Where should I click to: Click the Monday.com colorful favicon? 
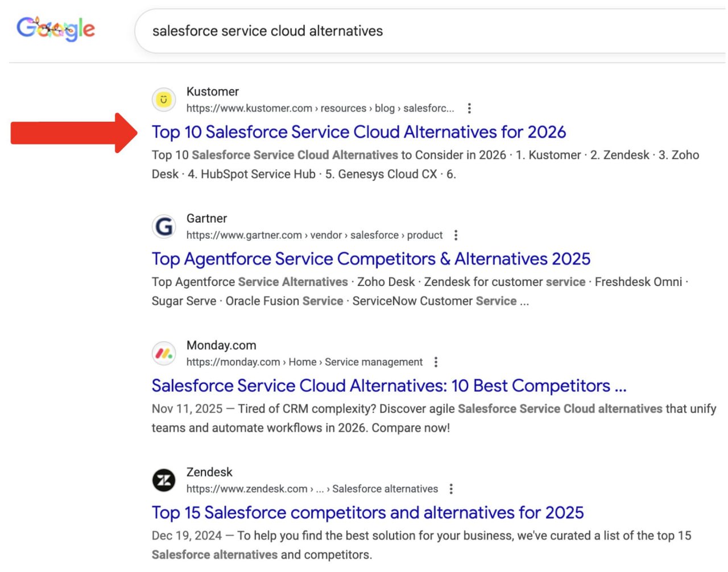164,354
